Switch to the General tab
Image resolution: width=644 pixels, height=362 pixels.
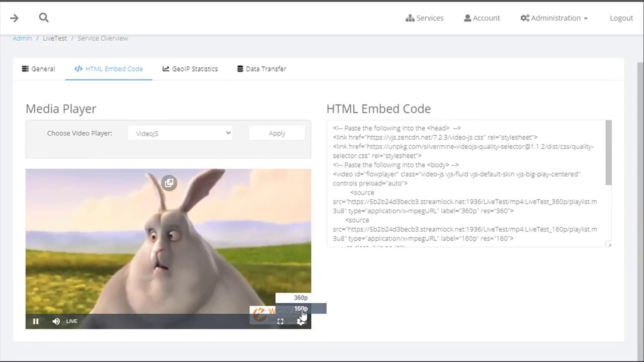point(38,69)
